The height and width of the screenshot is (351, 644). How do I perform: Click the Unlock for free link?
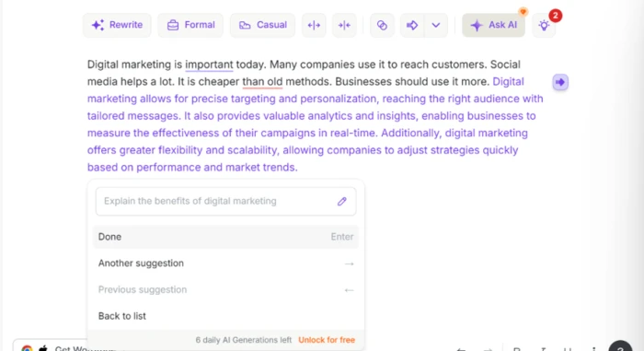pos(327,340)
